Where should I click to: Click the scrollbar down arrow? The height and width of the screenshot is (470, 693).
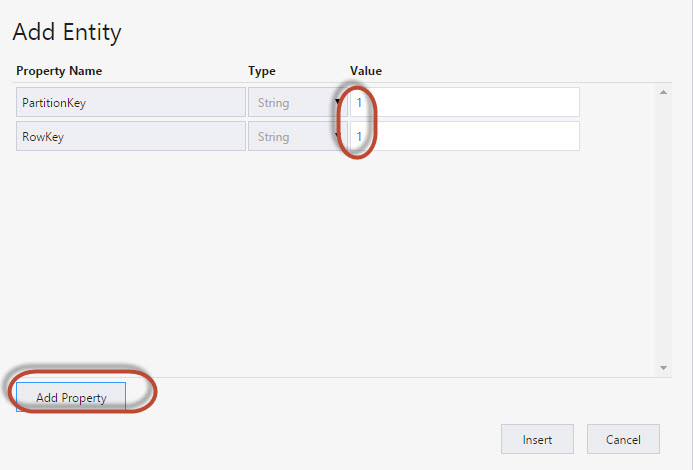coord(663,368)
